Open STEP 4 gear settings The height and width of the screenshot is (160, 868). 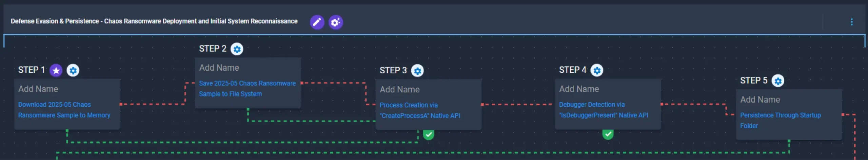597,70
